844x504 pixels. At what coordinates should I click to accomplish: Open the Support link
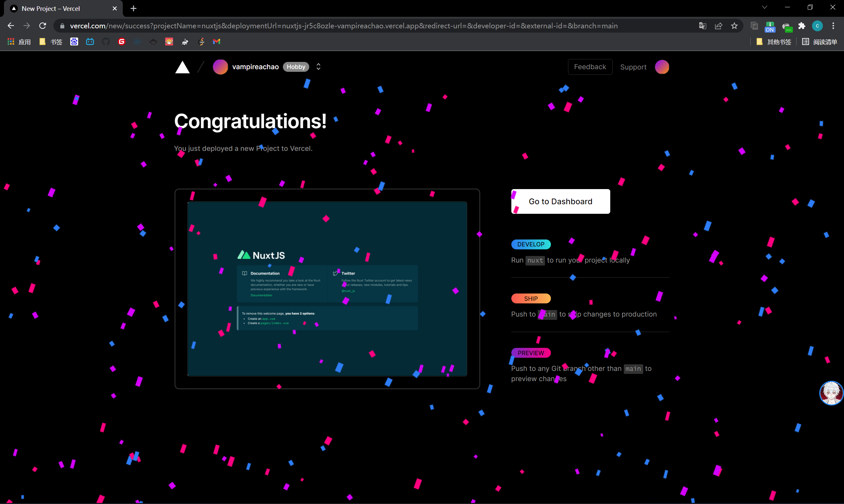coord(633,67)
